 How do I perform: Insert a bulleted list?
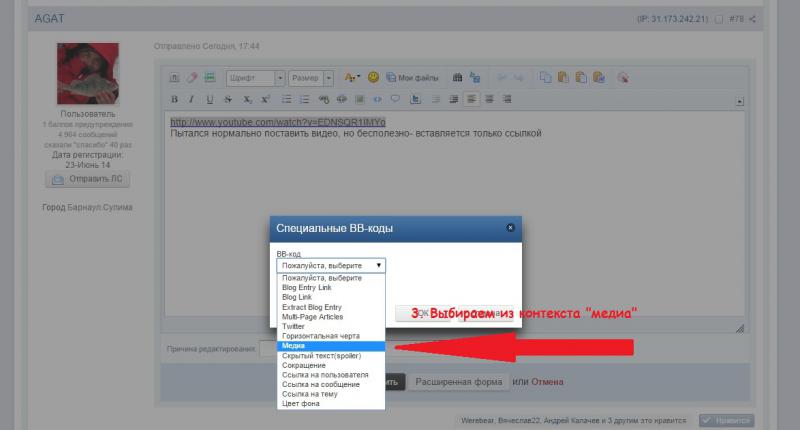(287, 99)
